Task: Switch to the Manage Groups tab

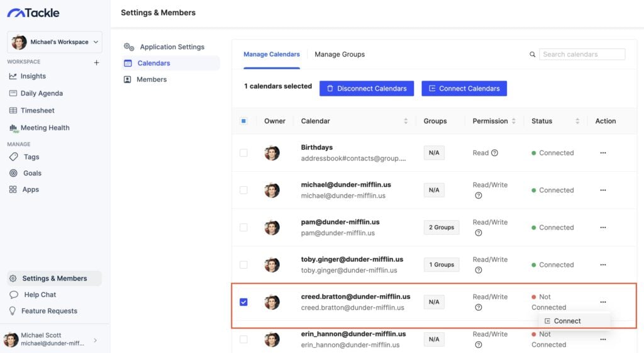Action: pyautogui.click(x=340, y=54)
